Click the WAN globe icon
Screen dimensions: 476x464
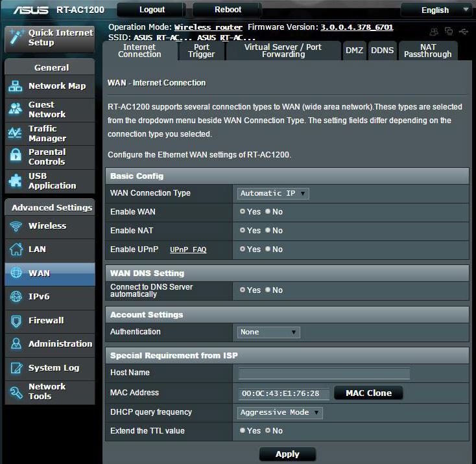16,273
